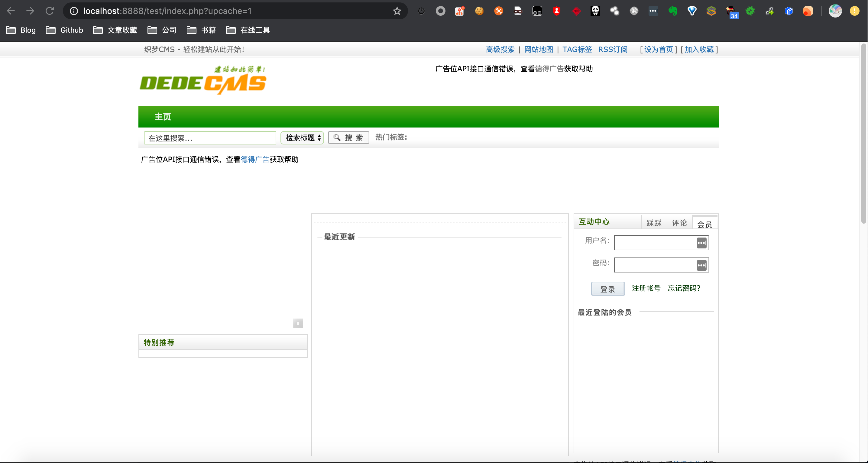Image resolution: width=868 pixels, height=463 pixels.
Task: Click the 设为首页 link
Action: click(659, 50)
